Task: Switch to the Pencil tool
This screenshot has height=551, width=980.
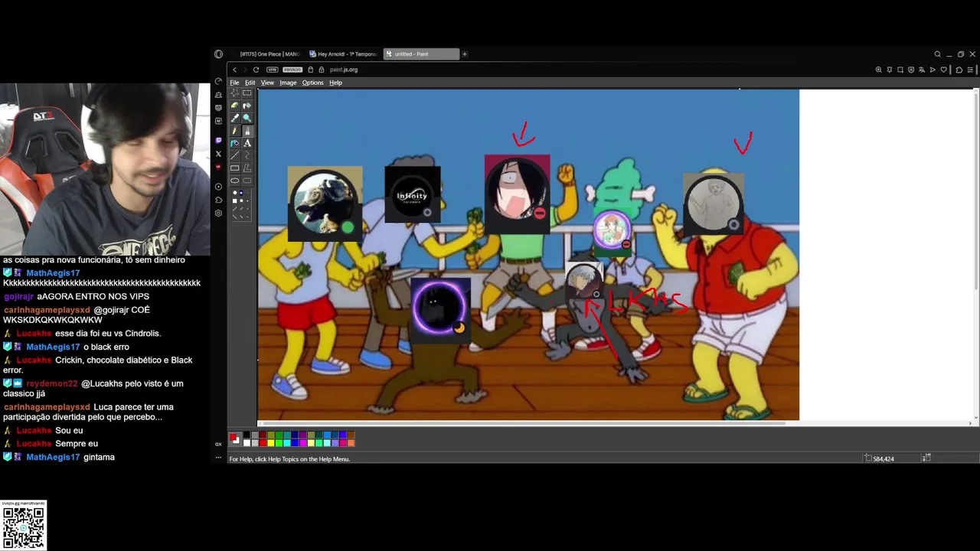Action: pos(235,131)
